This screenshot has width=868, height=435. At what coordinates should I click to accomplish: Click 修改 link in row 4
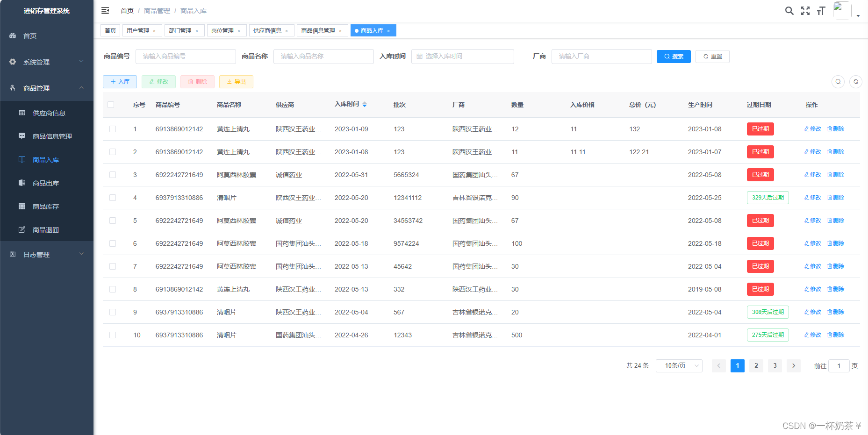[x=813, y=198]
